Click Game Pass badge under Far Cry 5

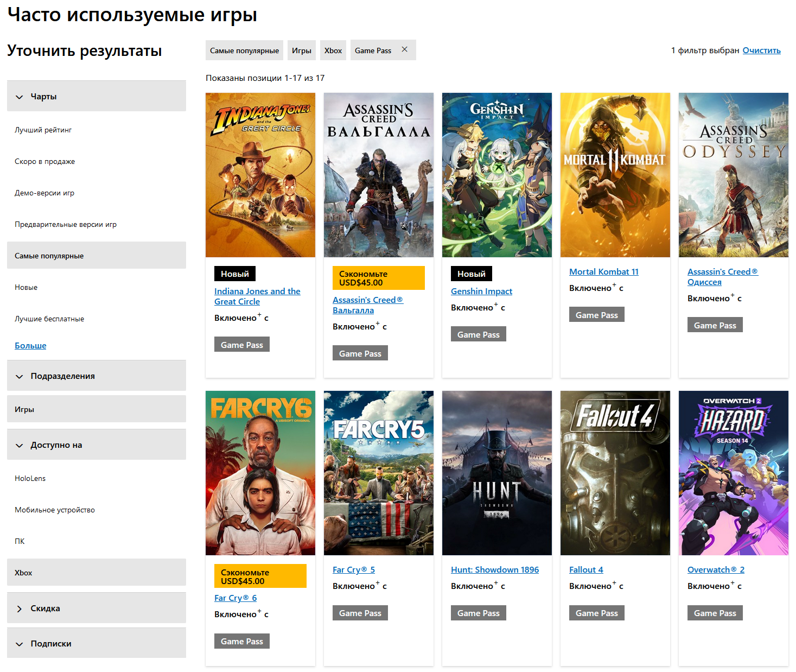pos(360,613)
